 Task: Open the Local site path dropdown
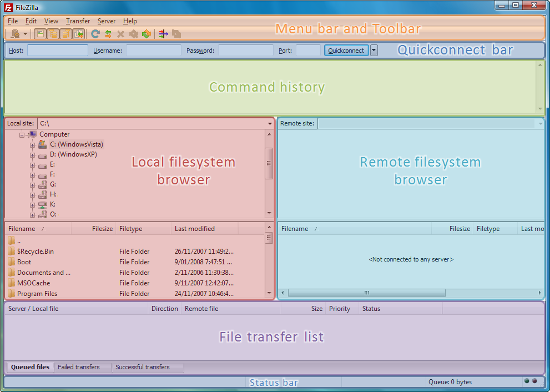coord(270,123)
